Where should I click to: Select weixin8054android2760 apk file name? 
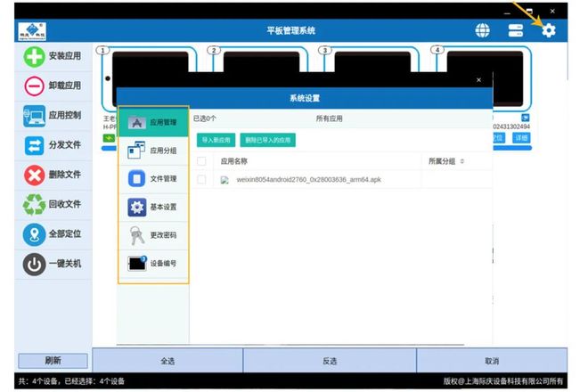[x=308, y=180]
